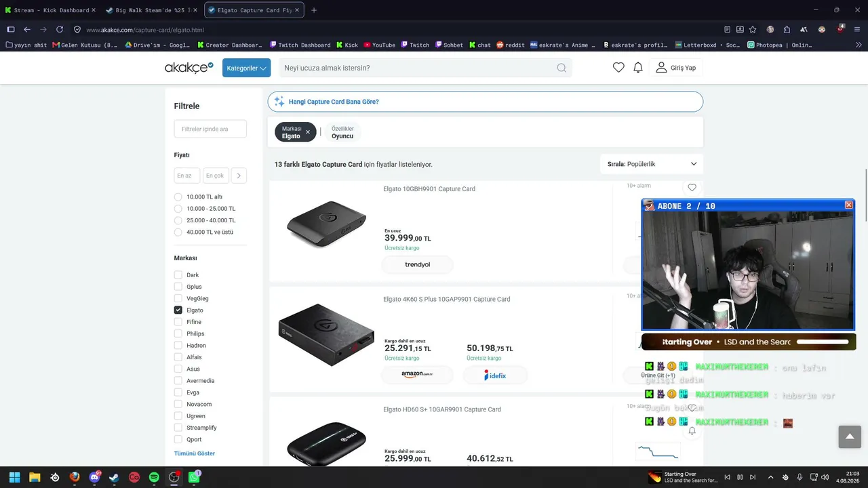Viewport: 868px width, 488px height.
Task: Check the Asus brand checkbox
Action: (x=178, y=369)
